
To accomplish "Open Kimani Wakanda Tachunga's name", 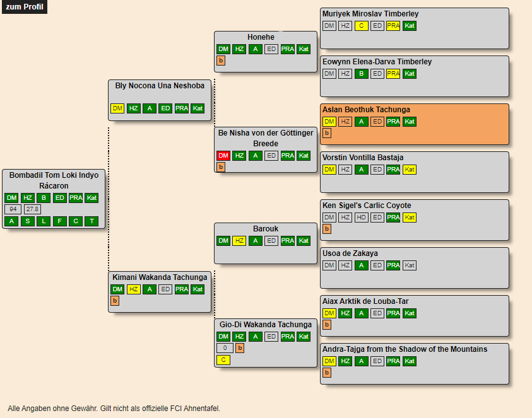I will 160,277.
